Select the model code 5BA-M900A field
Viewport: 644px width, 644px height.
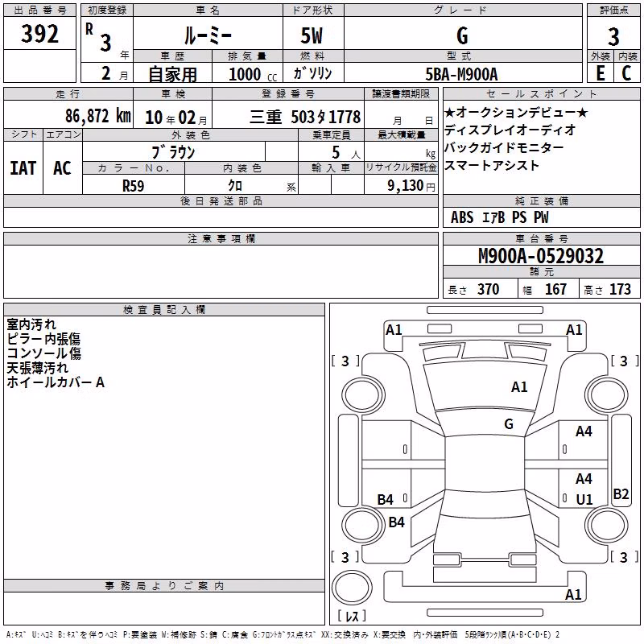(462, 74)
